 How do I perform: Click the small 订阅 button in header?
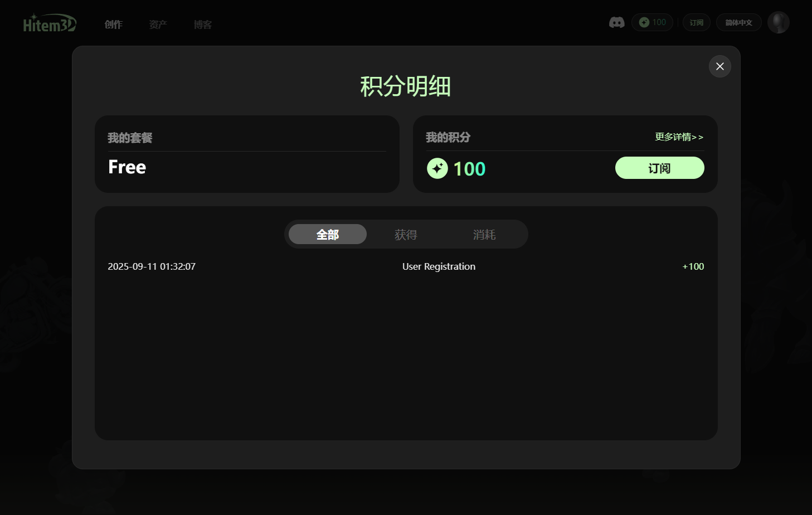click(696, 22)
